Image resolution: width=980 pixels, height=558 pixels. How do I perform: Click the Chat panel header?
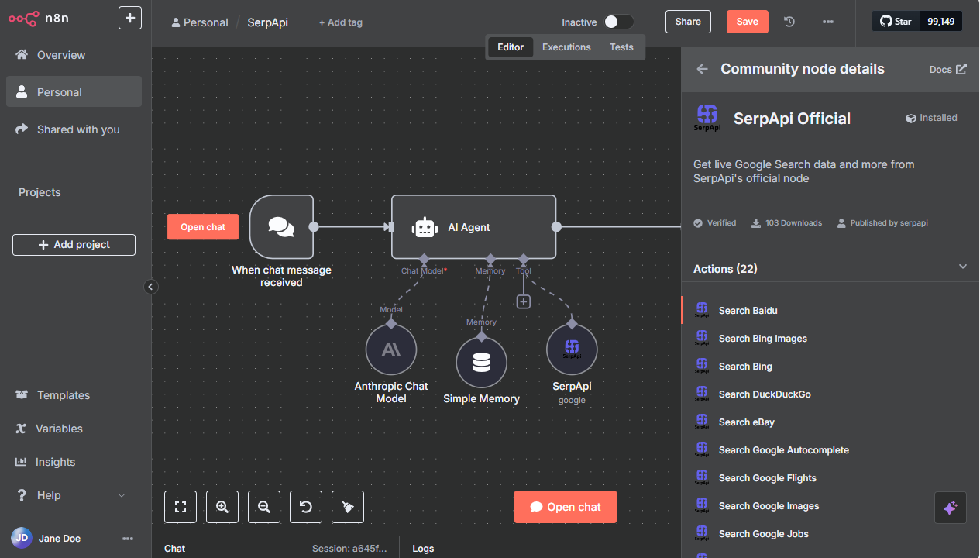point(175,549)
